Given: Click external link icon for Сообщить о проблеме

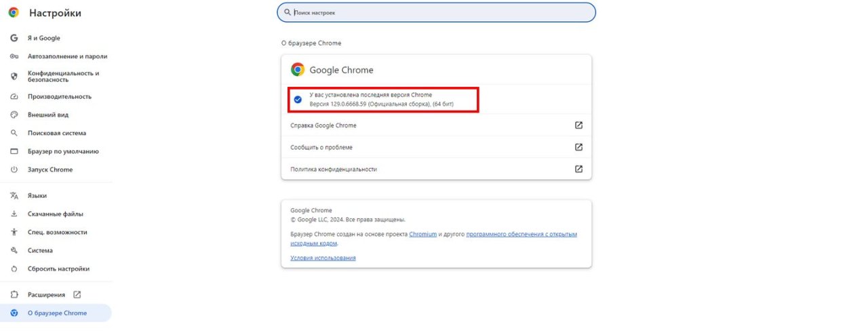Looking at the screenshot, I should click(578, 147).
